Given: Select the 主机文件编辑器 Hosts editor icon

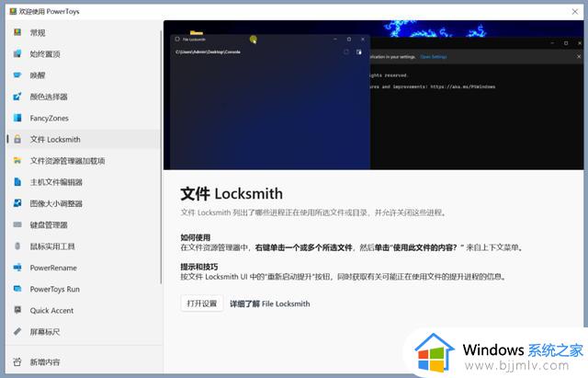Looking at the screenshot, I should point(17,182).
